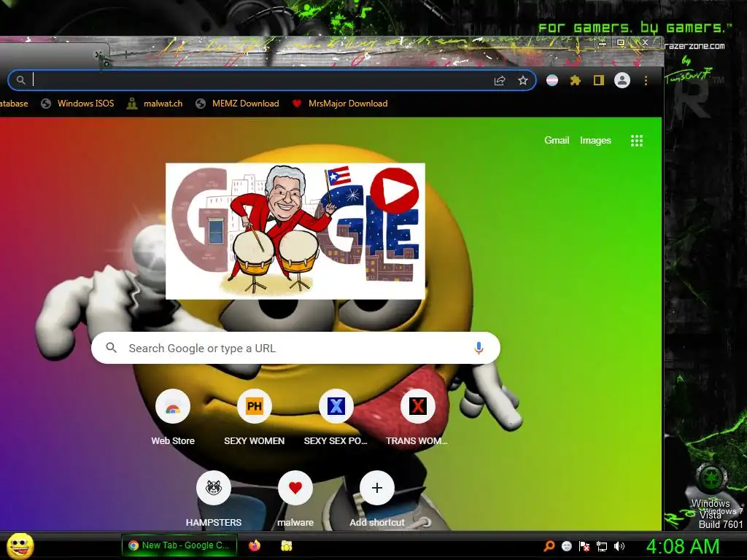Play the Google Doodle animation
This screenshot has width=747, height=560.
coord(395,190)
